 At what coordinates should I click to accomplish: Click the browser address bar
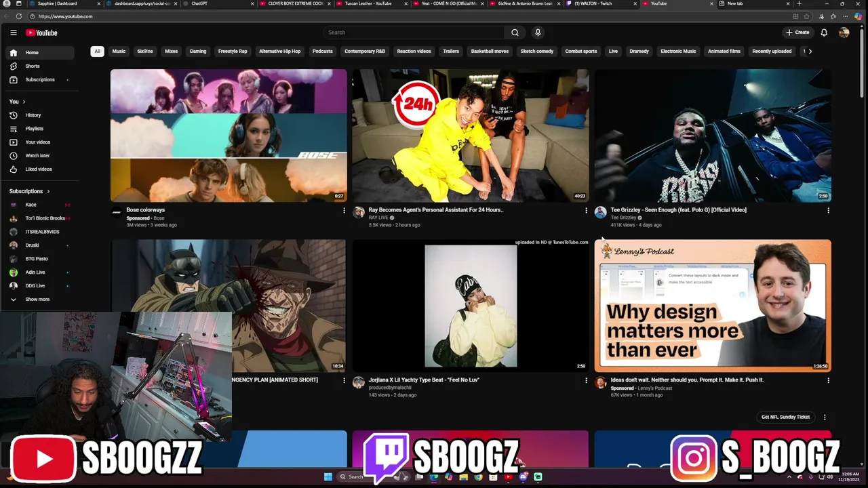(407, 16)
